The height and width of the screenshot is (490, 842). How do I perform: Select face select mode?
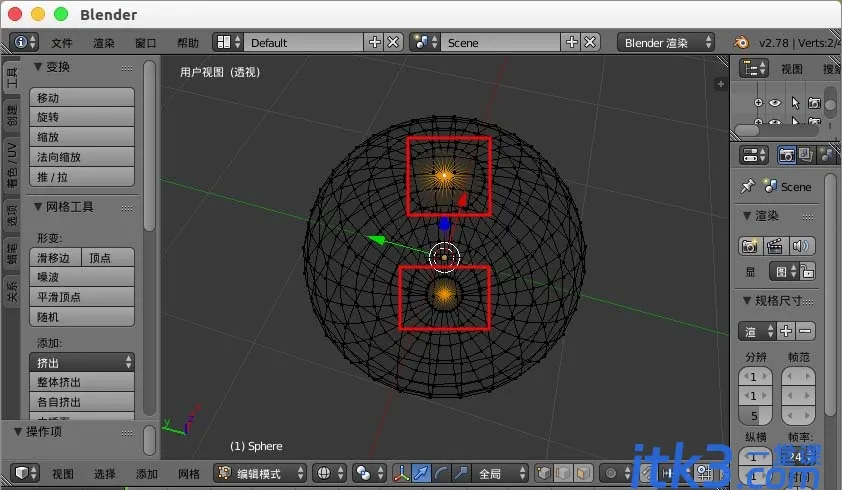point(583,473)
